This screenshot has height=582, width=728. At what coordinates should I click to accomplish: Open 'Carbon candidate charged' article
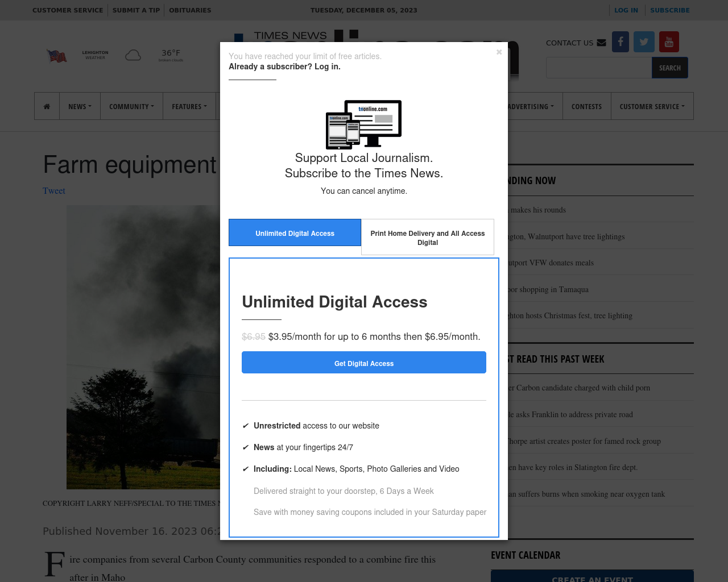(x=578, y=388)
